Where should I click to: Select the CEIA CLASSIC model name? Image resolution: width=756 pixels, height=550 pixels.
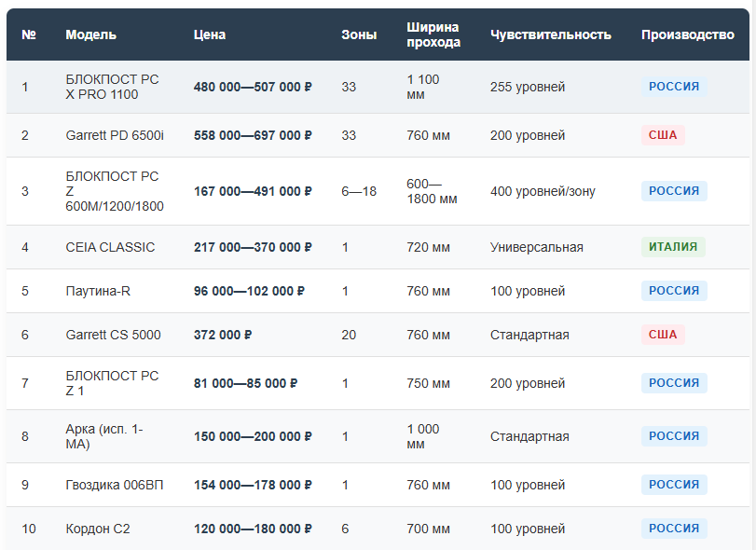point(110,247)
